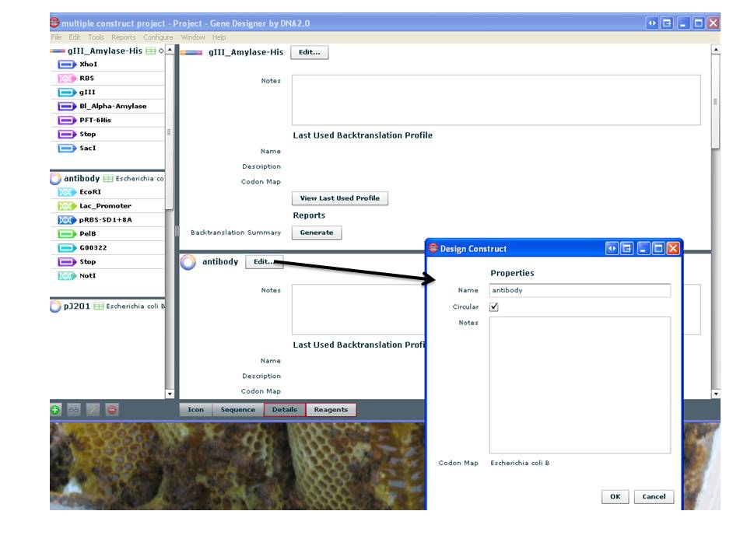Click View Last Used Profile button
Screen dimensions: 747x560
pos(340,198)
